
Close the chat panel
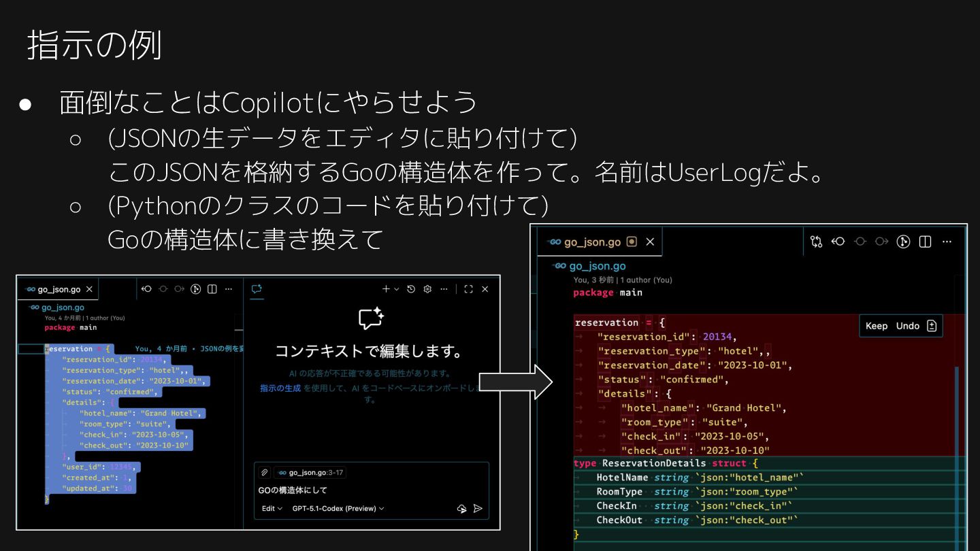[485, 289]
